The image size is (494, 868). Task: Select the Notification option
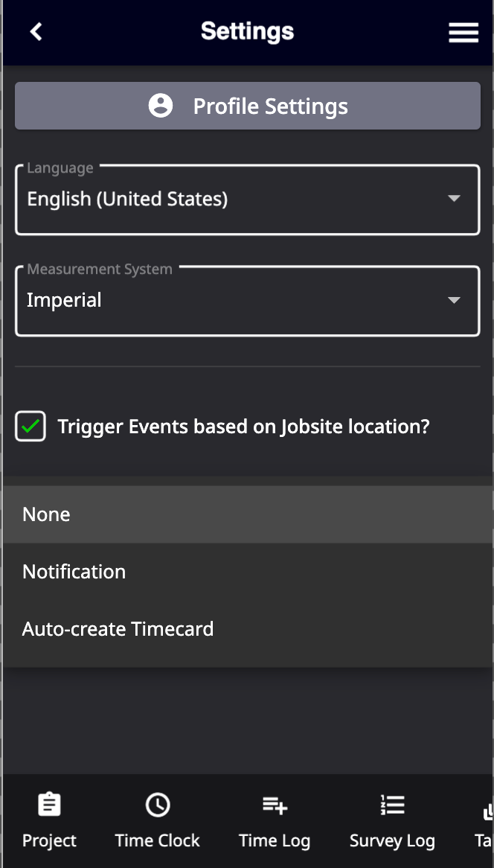pyautogui.click(x=247, y=571)
